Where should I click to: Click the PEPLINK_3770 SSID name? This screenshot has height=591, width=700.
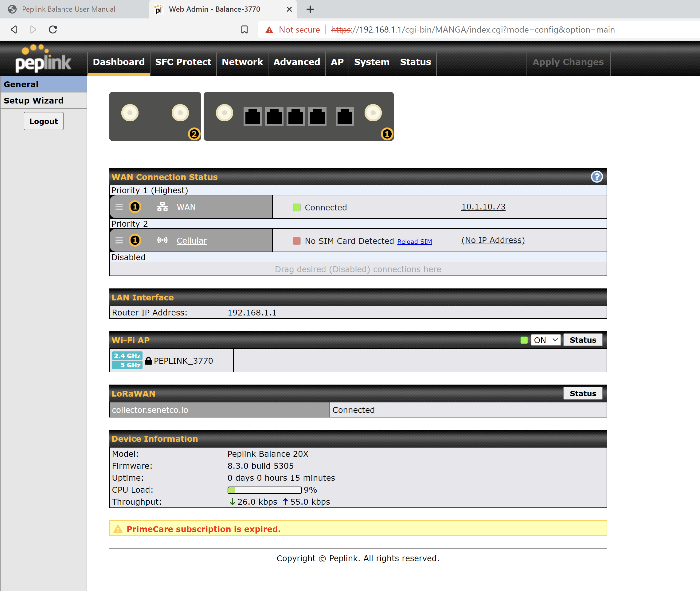pos(183,361)
